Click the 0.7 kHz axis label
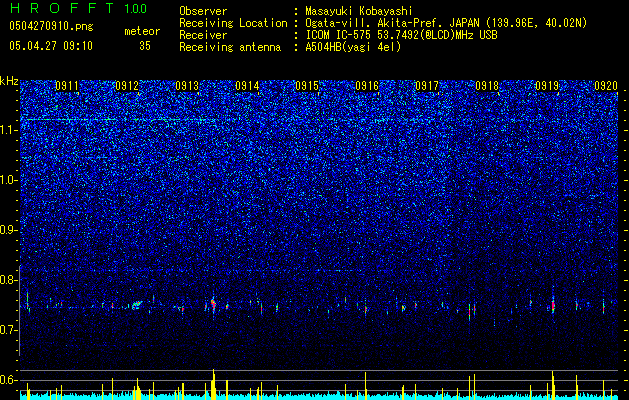This screenshot has height=400, width=629. [x=9, y=330]
